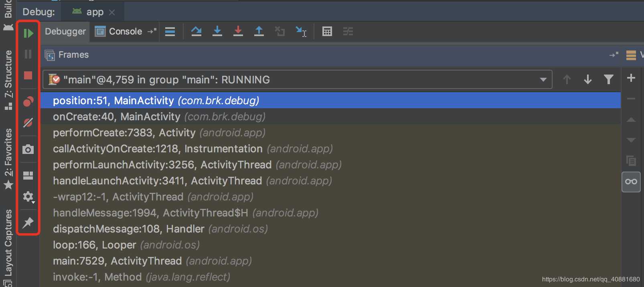
Task: Select frame performLaunchActivity:3256, ActivityThread
Action: point(330,164)
